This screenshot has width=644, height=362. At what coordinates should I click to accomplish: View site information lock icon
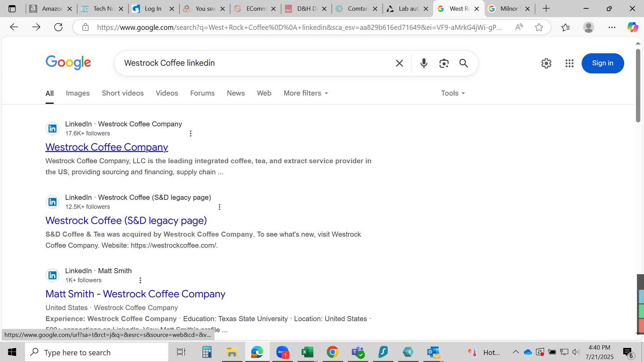click(x=86, y=27)
